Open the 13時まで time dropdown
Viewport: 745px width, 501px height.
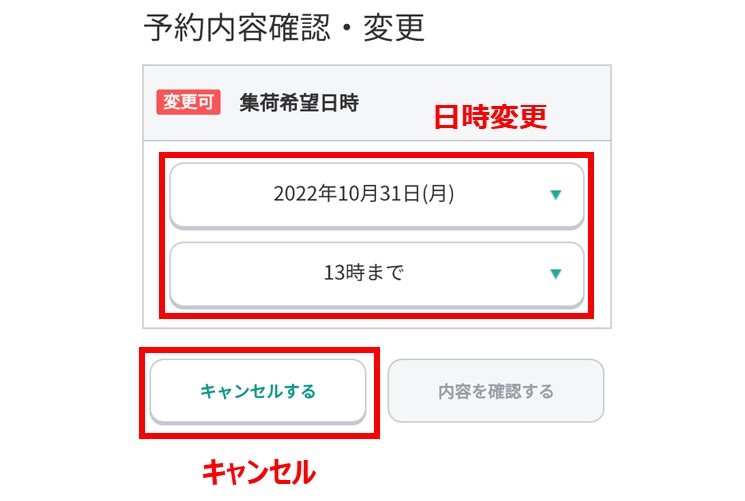377,274
